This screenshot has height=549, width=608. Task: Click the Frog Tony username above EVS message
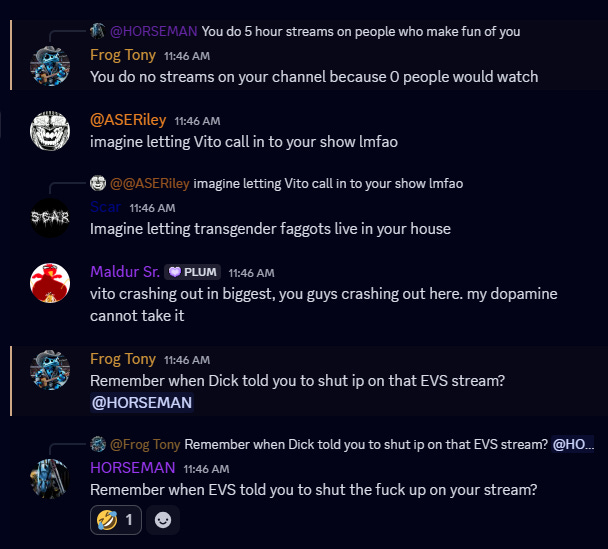(x=123, y=359)
